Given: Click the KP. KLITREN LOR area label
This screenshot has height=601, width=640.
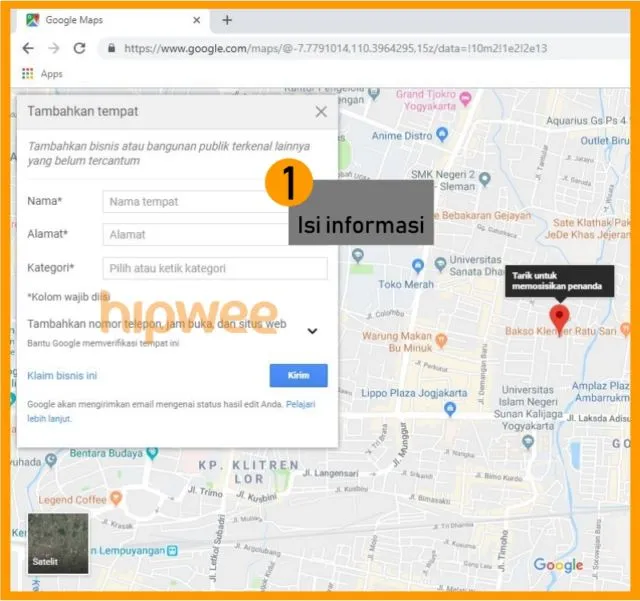Looking at the screenshot, I should pos(249,472).
